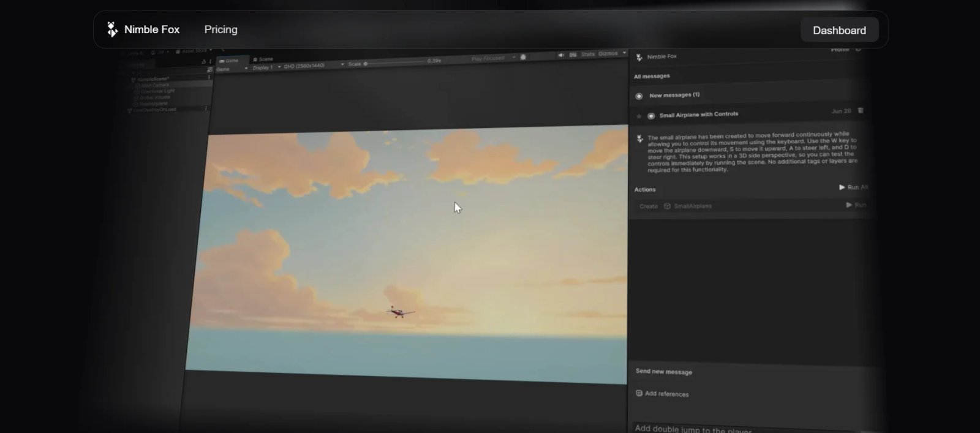980x433 pixels.
Task: Toggle the Gizmos button
Action: point(608,53)
